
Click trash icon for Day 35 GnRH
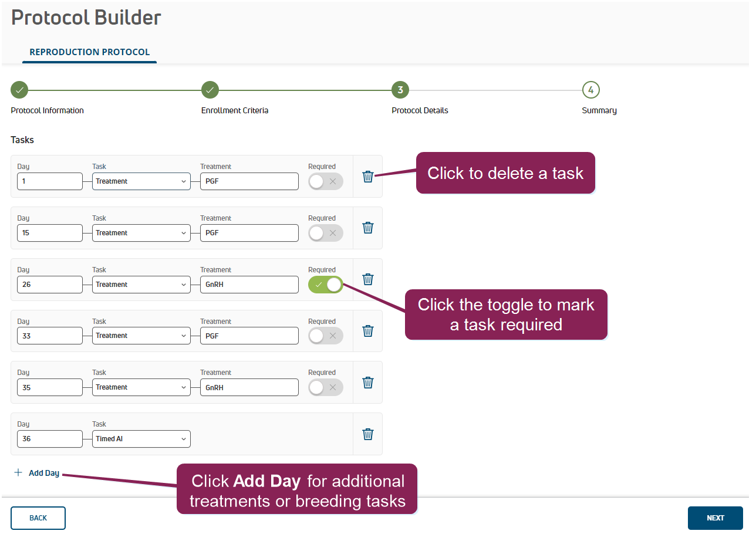pos(368,383)
